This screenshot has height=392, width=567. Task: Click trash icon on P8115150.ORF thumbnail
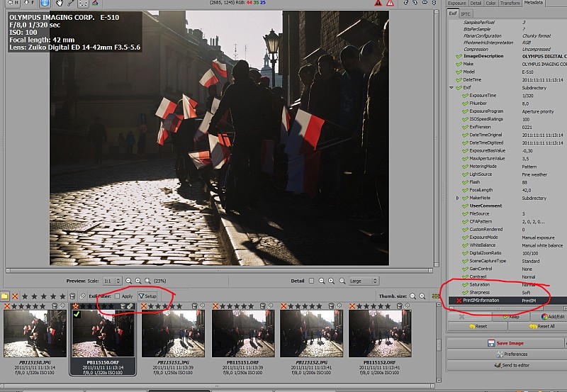(x=123, y=306)
